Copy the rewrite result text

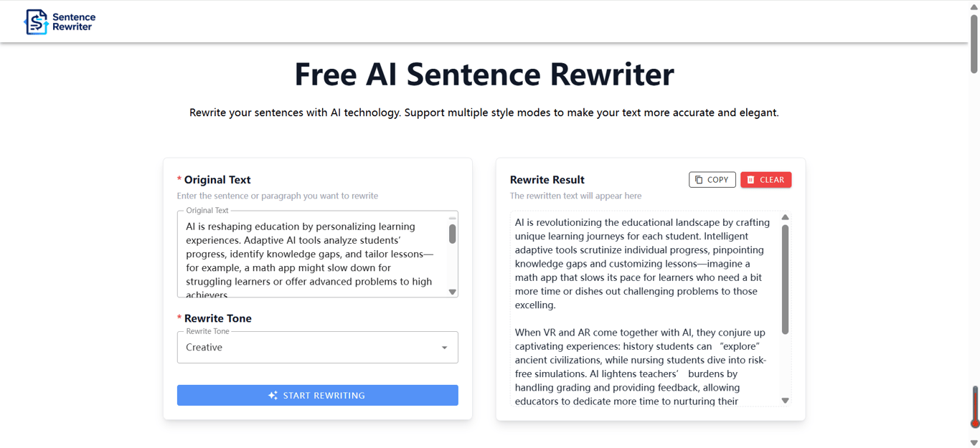point(712,179)
